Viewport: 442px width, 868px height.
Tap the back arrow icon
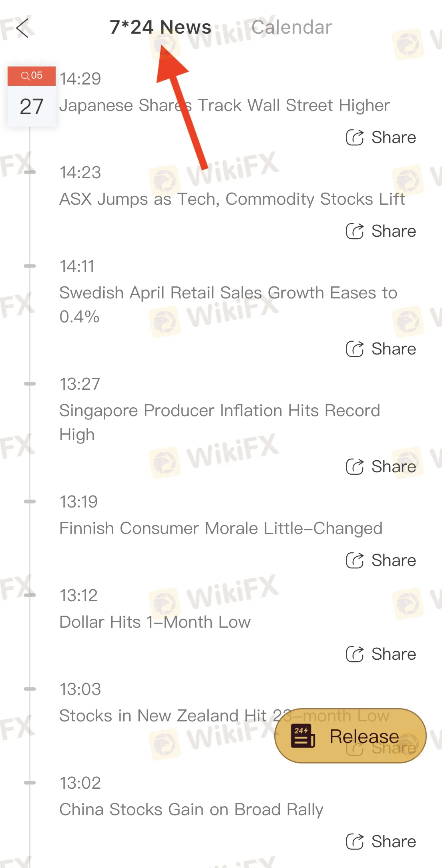pos(23,28)
